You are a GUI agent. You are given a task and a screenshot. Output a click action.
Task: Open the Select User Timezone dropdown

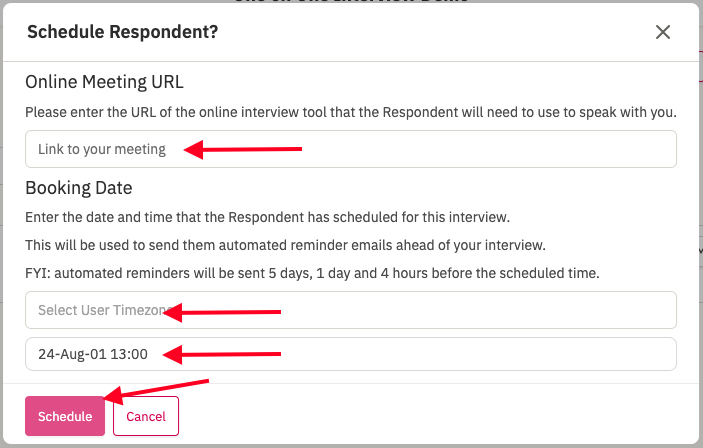351,310
